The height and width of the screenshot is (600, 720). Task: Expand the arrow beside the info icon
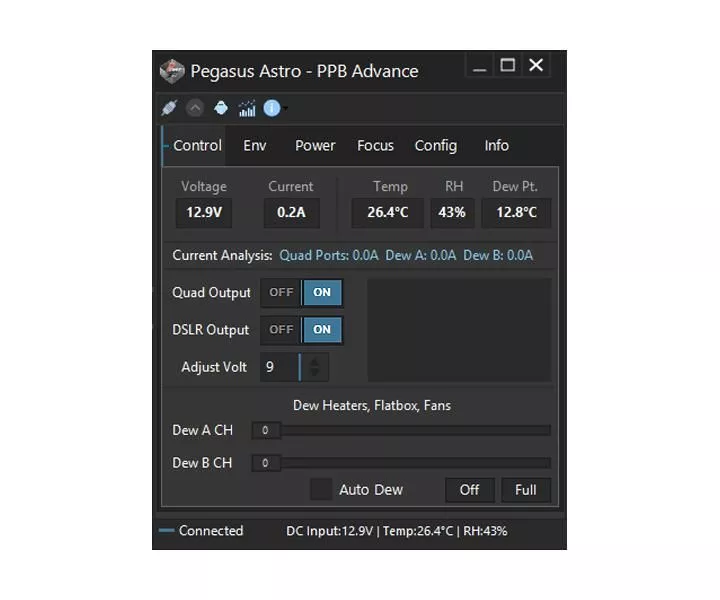click(x=286, y=109)
